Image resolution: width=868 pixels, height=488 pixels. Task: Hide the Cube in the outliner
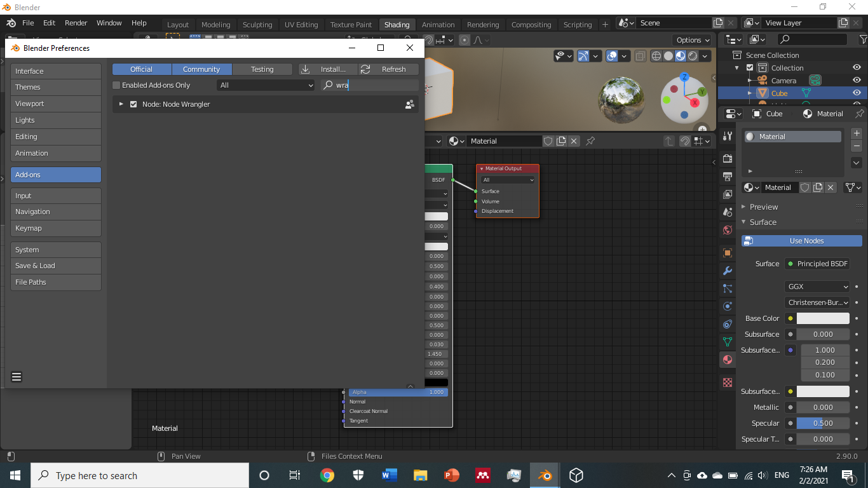[x=857, y=93]
